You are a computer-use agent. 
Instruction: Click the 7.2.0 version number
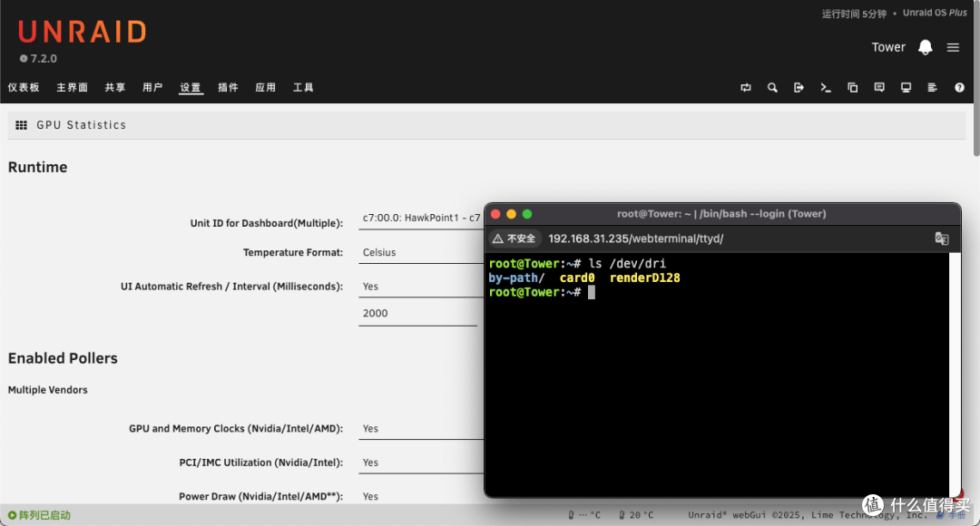tap(44, 59)
